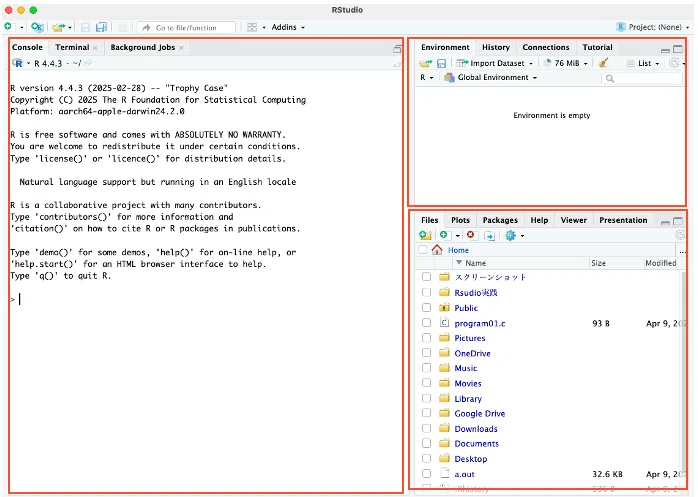698x497 pixels.
Task: Click the view working directory arrow icon
Action: tap(88, 63)
